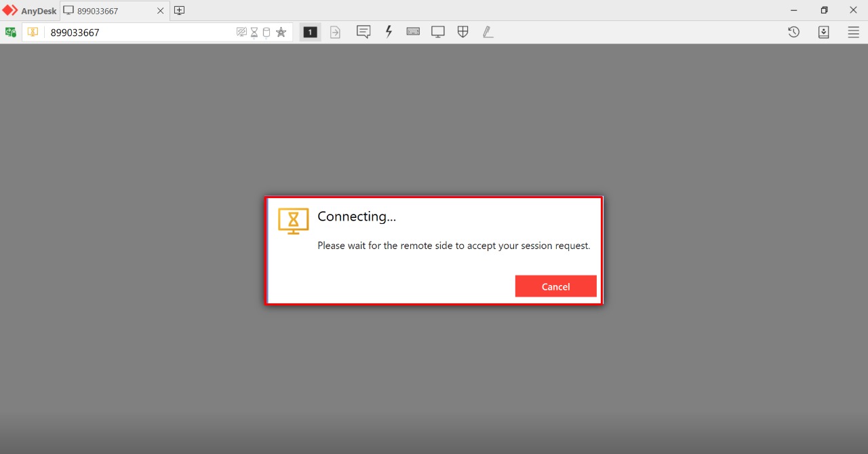
Task: Open the address book icon
Action: [x=823, y=32]
